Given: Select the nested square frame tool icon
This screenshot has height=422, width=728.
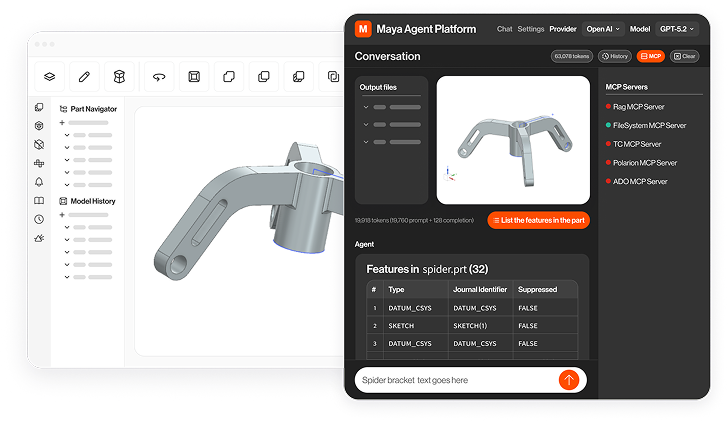Looking at the screenshot, I should pos(194,77).
